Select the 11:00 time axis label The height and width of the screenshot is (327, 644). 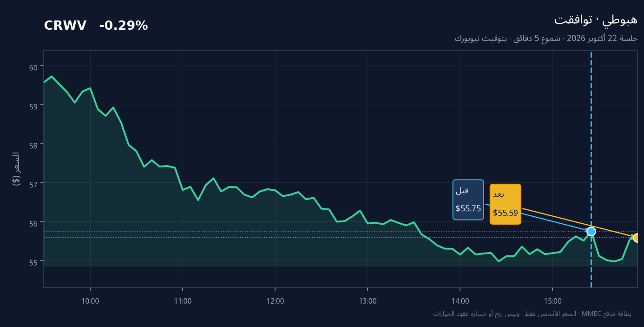pos(183,301)
